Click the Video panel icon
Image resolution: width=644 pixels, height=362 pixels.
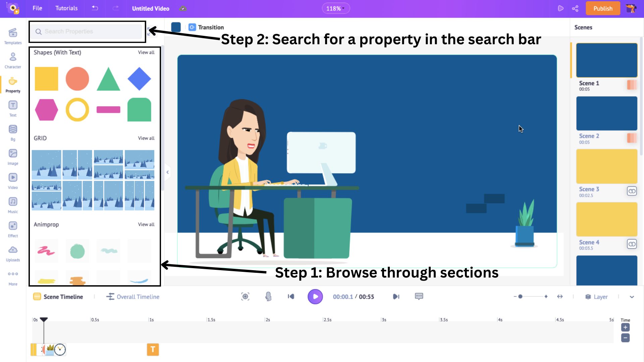(13, 178)
